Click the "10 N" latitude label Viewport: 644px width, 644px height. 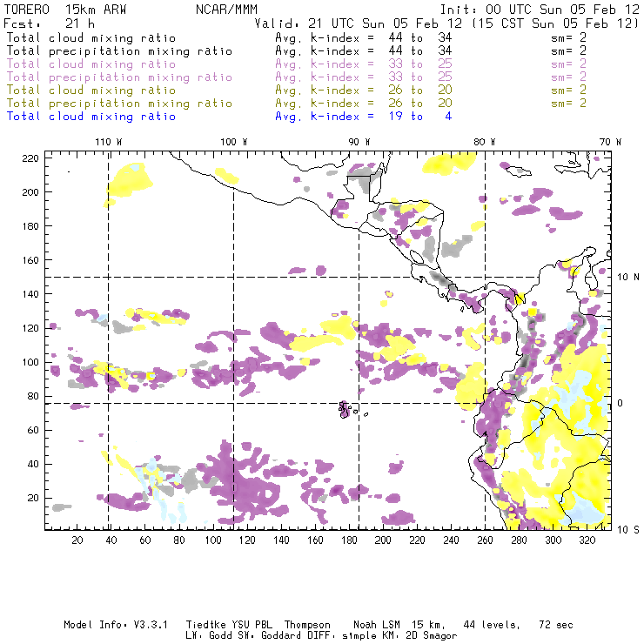pyautogui.click(x=628, y=278)
